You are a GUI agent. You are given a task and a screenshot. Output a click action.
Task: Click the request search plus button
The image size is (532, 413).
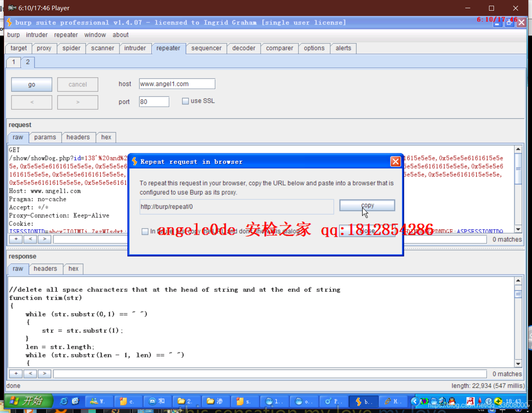coord(16,239)
